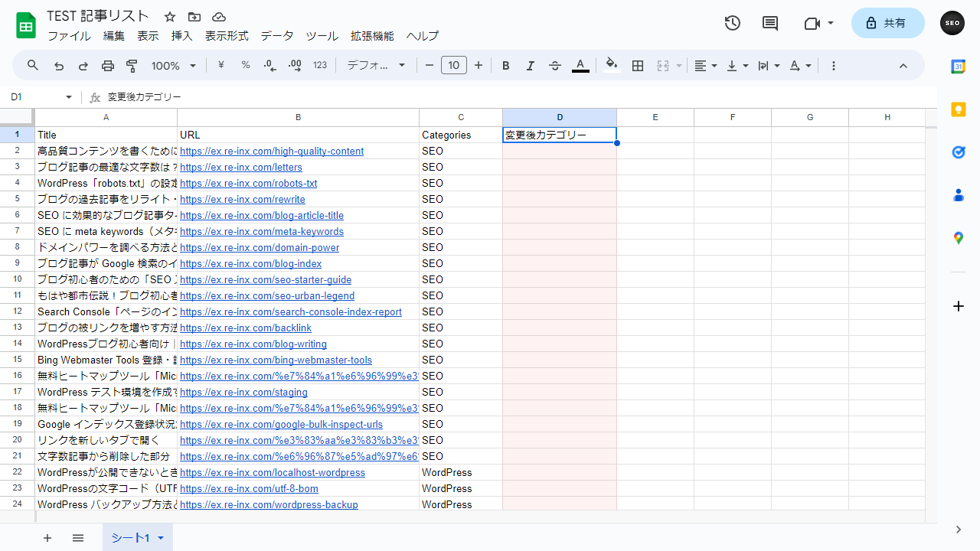Screen dimensions: 980x551
Task: Open the toolbar's three-dot more options
Action: tap(834, 66)
